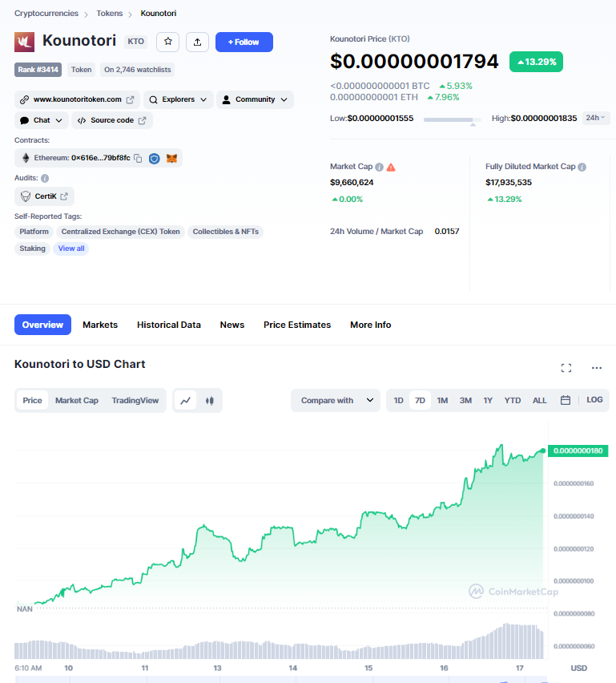This screenshot has width=616, height=683.
Task: Click Fully Diluted Market Cap info icon
Action: [x=582, y=167]
